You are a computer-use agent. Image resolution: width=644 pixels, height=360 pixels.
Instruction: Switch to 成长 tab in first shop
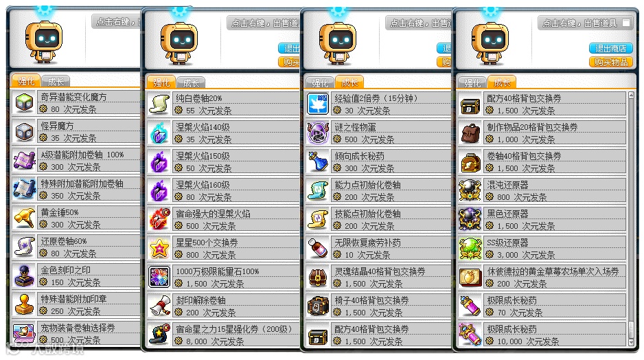56,81
